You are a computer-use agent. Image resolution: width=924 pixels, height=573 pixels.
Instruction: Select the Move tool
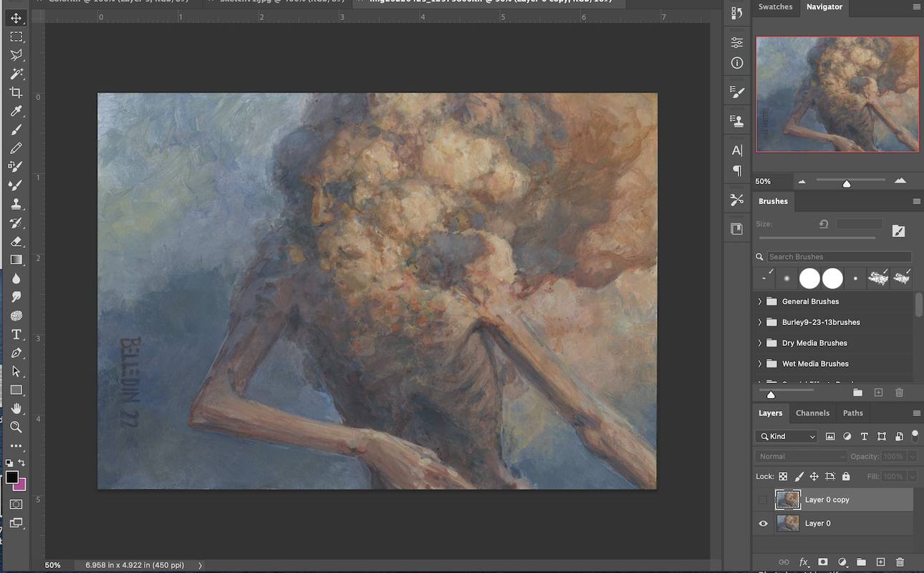click(16, 18)
